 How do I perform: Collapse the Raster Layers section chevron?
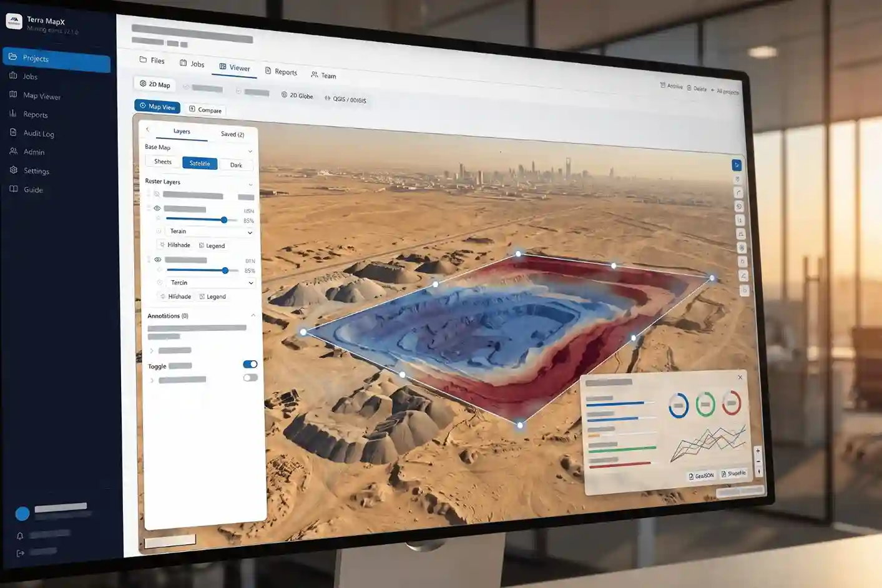tap(251, 185)
